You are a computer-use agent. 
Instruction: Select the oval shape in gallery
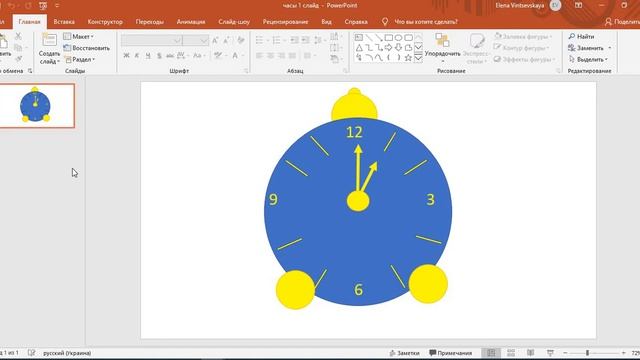(398, 38)
